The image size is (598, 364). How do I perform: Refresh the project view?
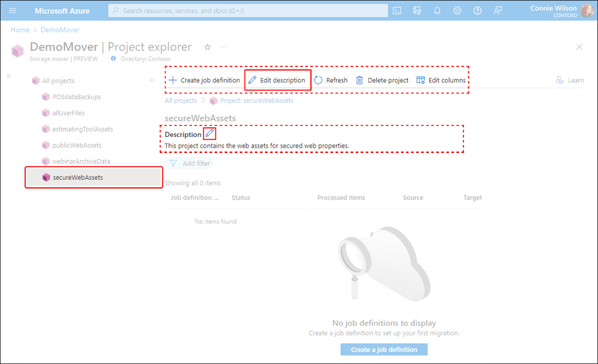(331, 80)
